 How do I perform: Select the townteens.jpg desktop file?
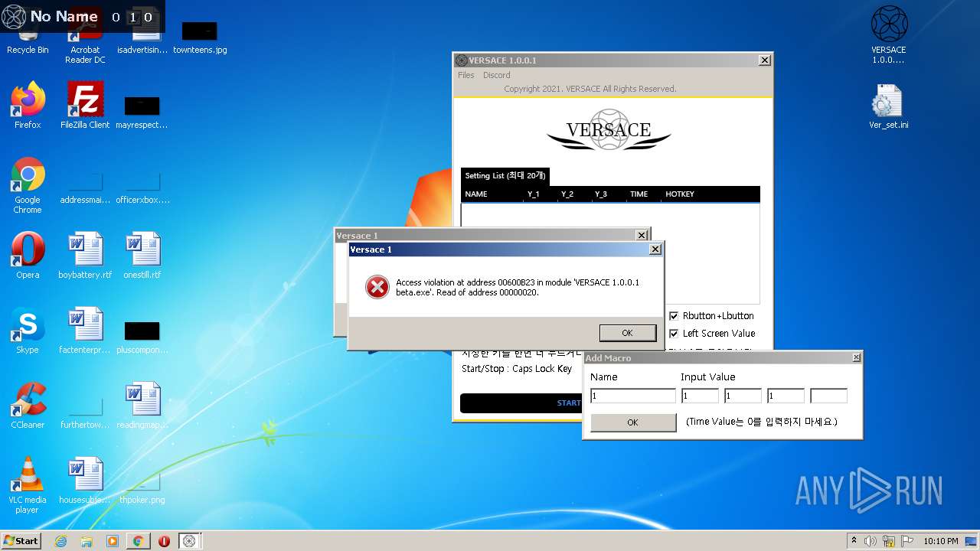pos(200,38)
